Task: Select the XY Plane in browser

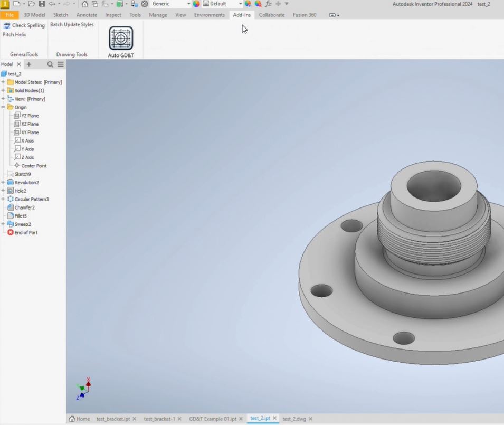Action: click(x=26, y=132)
